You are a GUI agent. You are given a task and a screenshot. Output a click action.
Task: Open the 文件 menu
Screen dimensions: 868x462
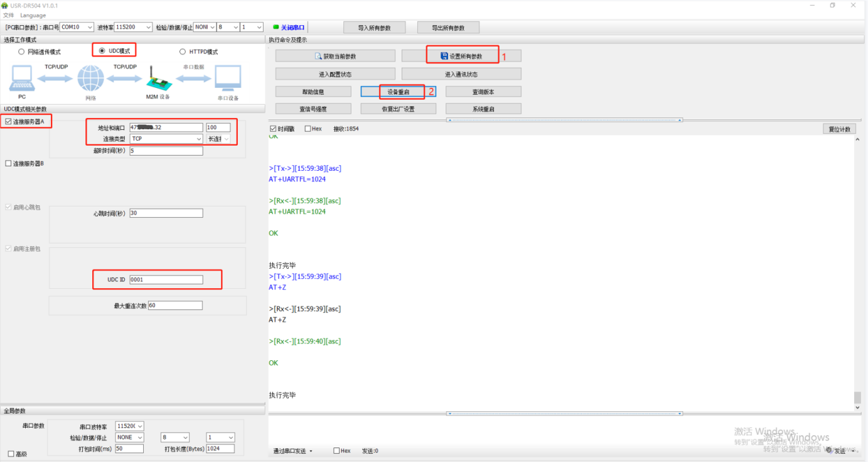point(8,15)
